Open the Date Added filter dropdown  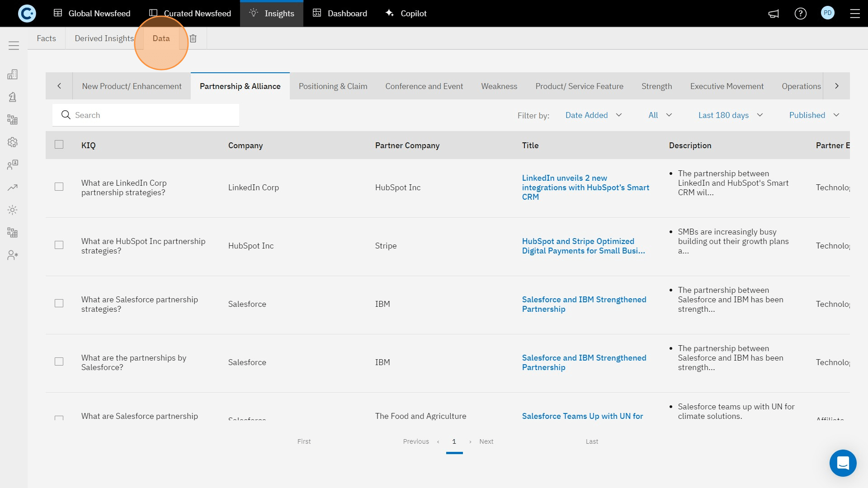[594, 115]
